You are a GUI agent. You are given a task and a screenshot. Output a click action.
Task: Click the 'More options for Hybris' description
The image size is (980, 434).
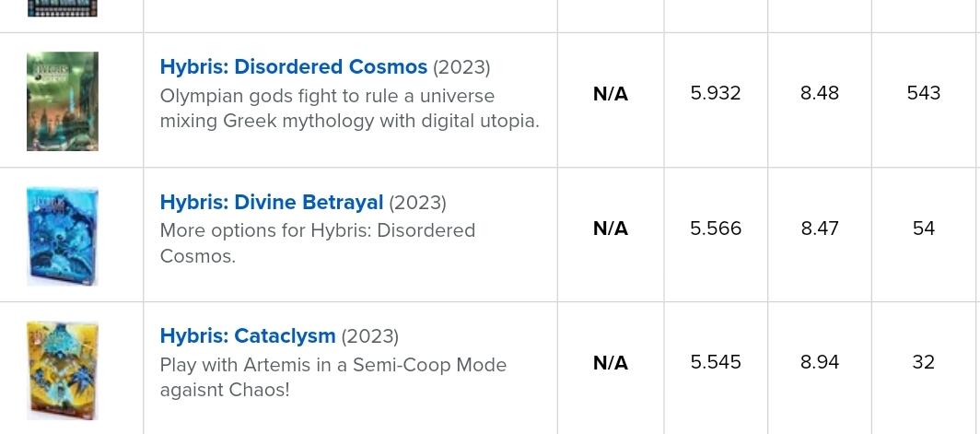[317, 243]
